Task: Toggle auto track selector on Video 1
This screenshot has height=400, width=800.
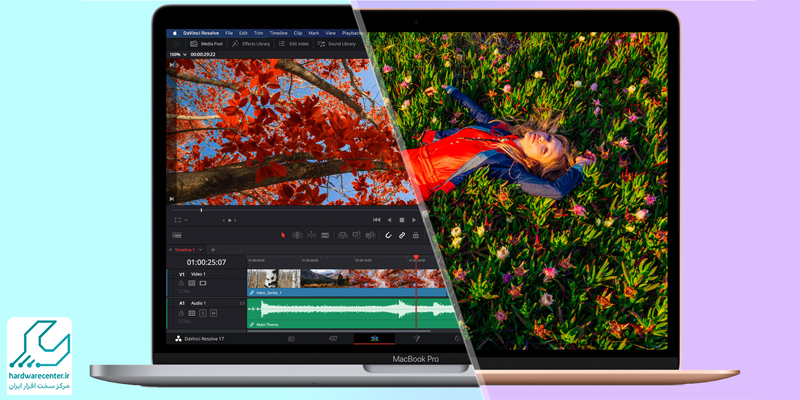Action: coord(192,283)
